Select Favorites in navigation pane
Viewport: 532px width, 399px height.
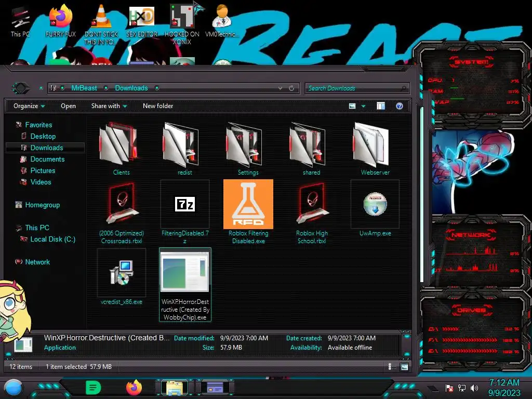[38, 125]
